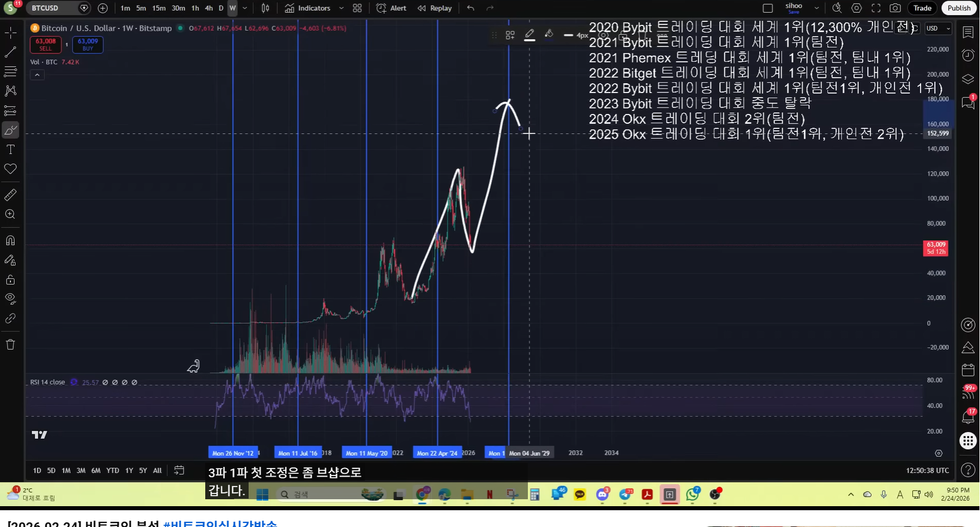The width and height of the screenshot is (980, 527).
Task: Open the Indicators dialog
Action: pyautogui.click(x=308, y=8)
